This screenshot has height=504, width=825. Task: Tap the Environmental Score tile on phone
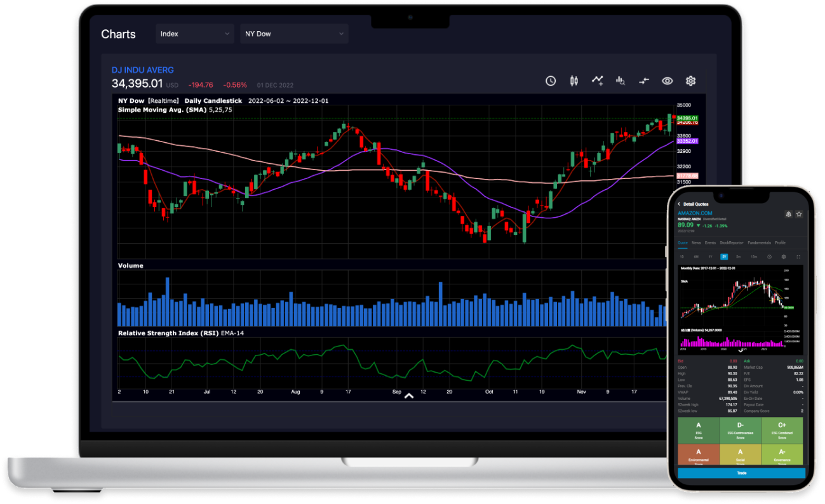click(699, 454)
